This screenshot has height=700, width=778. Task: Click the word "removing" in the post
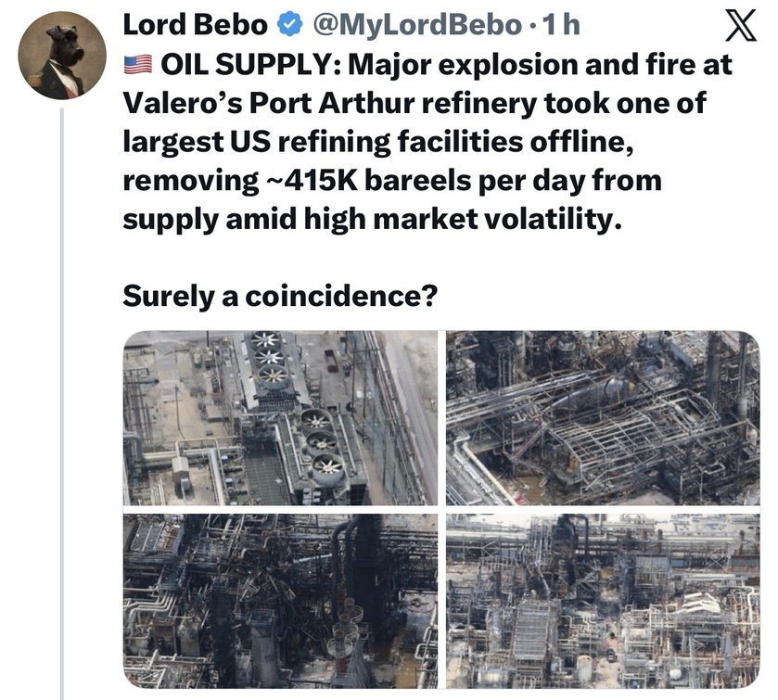(186, 180)
